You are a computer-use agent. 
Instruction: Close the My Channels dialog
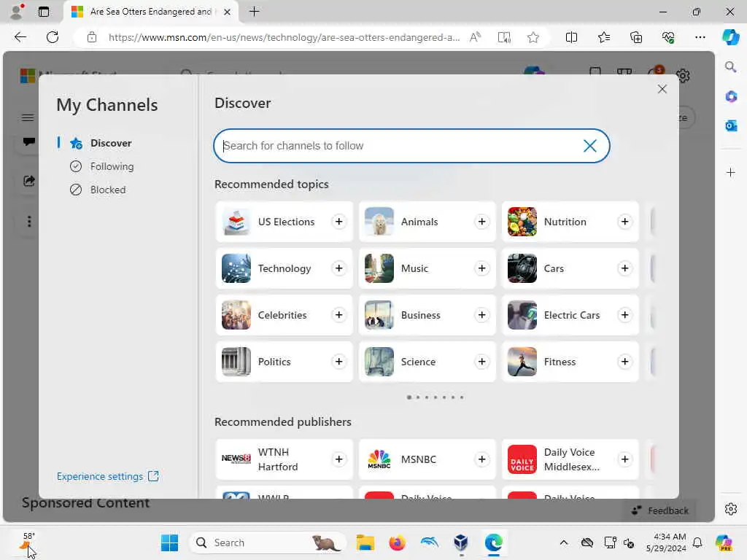(662, 89)
